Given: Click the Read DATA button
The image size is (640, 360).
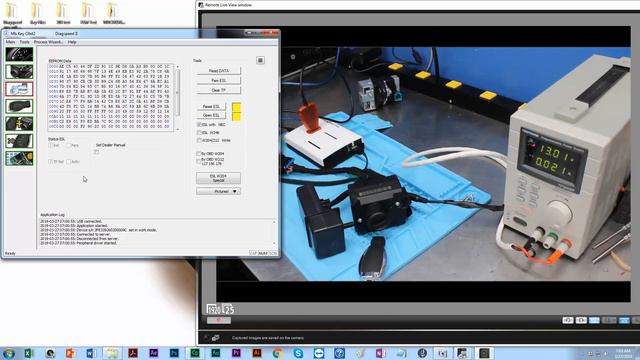Looking at the screenshot, I should tap(219, 71).
